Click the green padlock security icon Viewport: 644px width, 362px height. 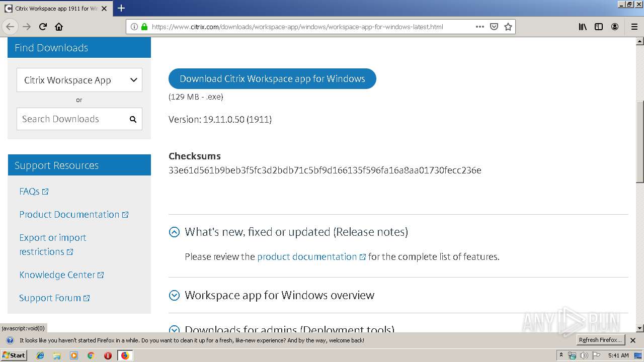(144, 27)
